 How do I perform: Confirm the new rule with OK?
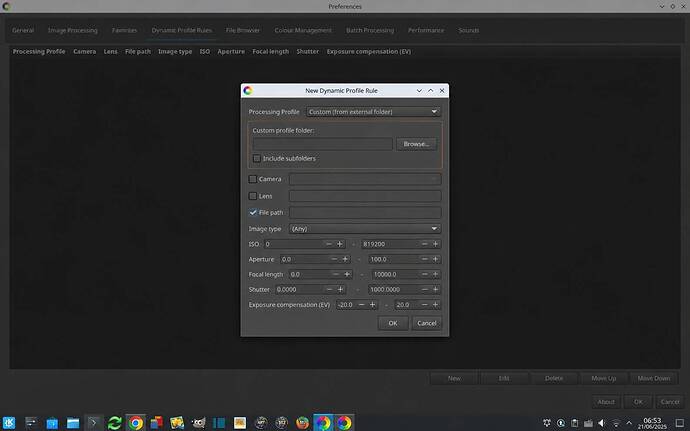393,323
